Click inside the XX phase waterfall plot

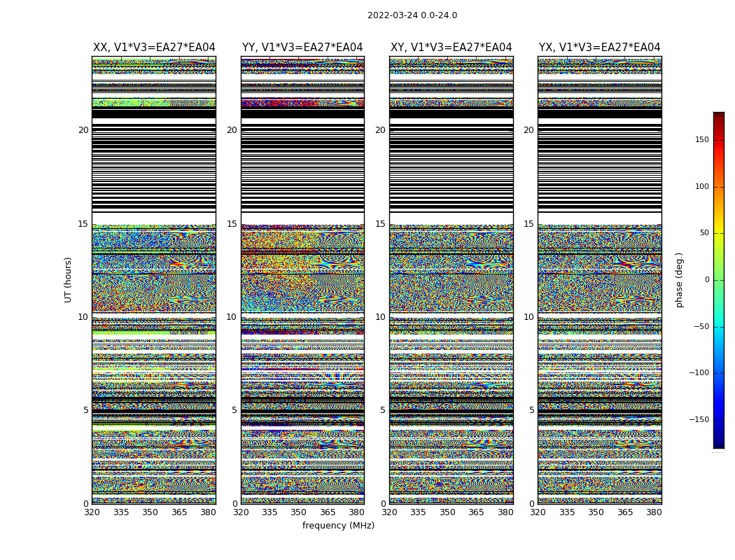click(x=154, y=280)
